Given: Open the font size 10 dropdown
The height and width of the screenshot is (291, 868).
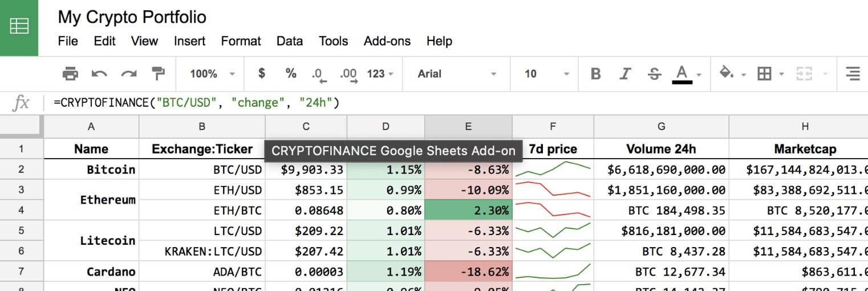Looking at the screenshot, I should [546, 74].
